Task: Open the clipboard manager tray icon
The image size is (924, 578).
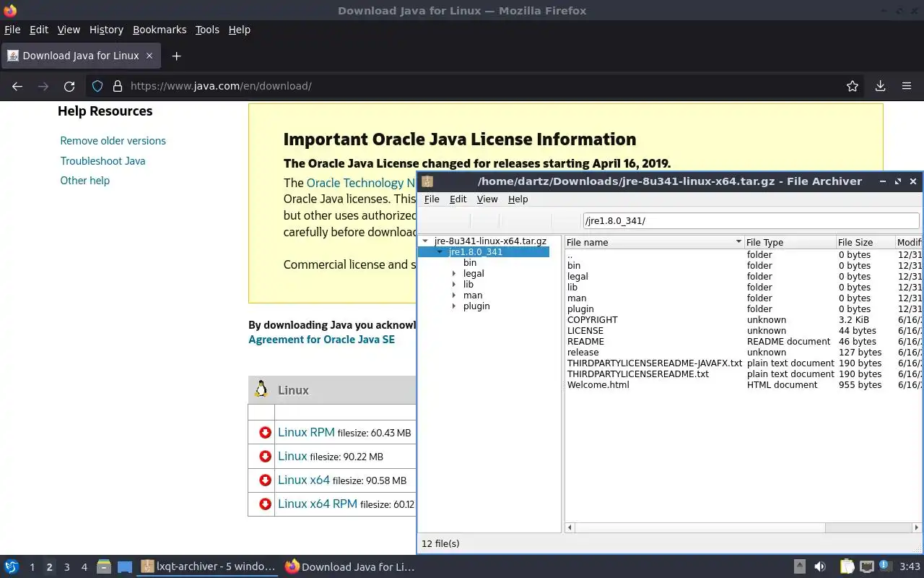Action: [x=847, y=567]
